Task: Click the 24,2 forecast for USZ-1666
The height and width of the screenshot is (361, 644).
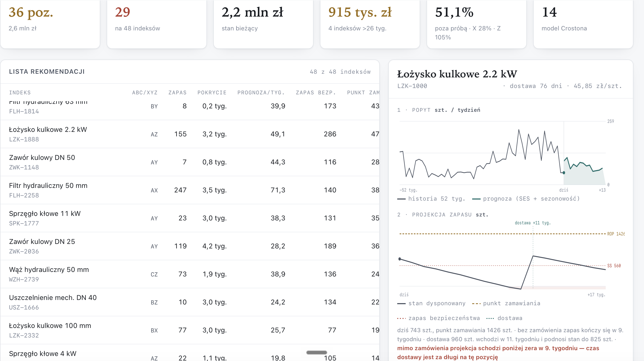Action: 278,302
